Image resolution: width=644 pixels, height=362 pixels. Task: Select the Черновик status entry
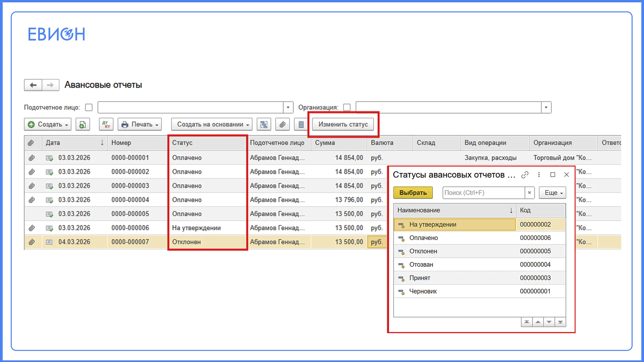point(480,292)
